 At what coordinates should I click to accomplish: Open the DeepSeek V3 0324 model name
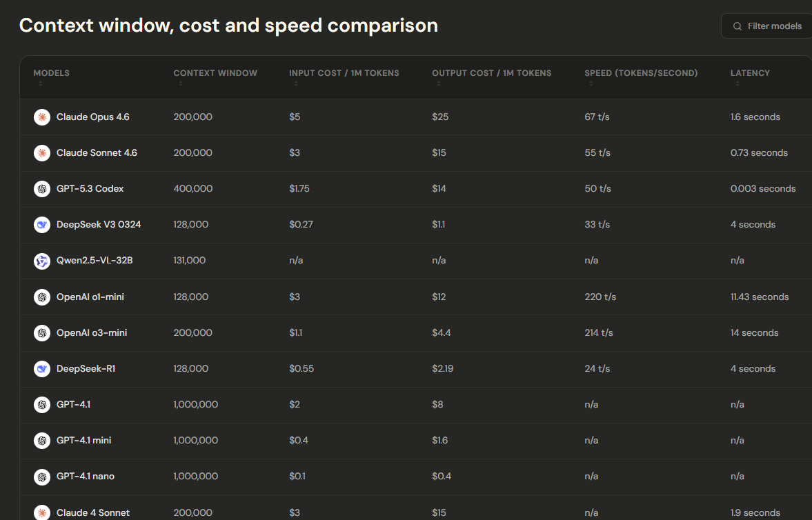pos(99,225)
